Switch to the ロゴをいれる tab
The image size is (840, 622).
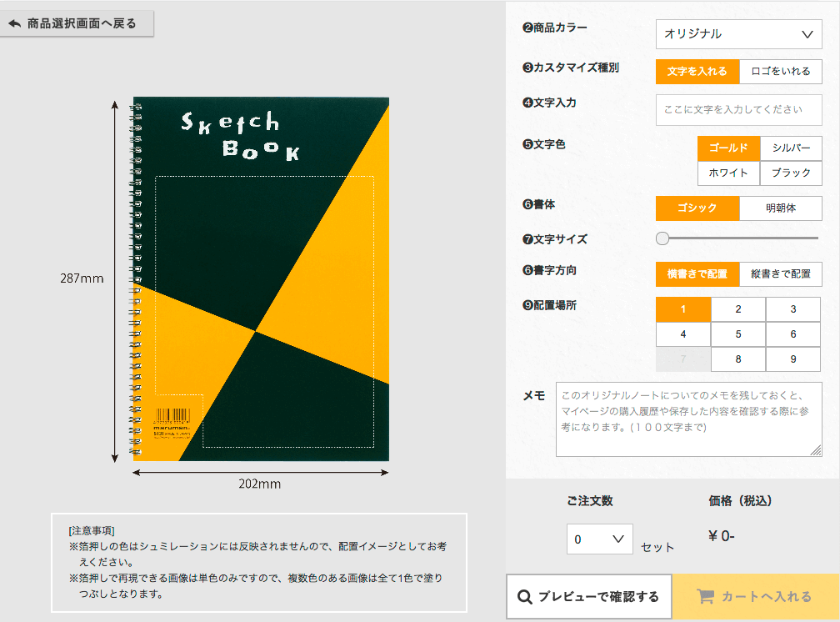click(780, 72)
